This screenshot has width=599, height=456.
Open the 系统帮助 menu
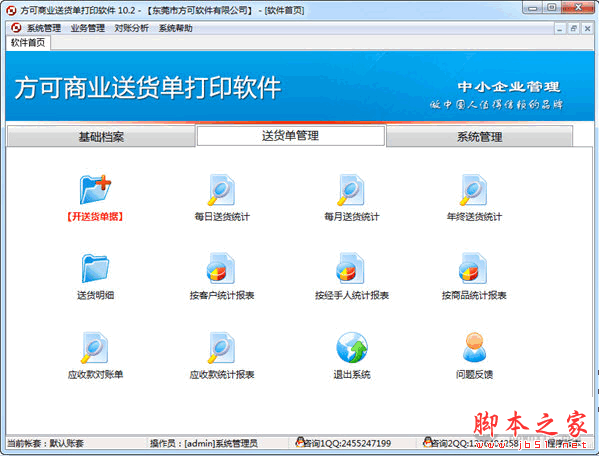coord(175,28)
